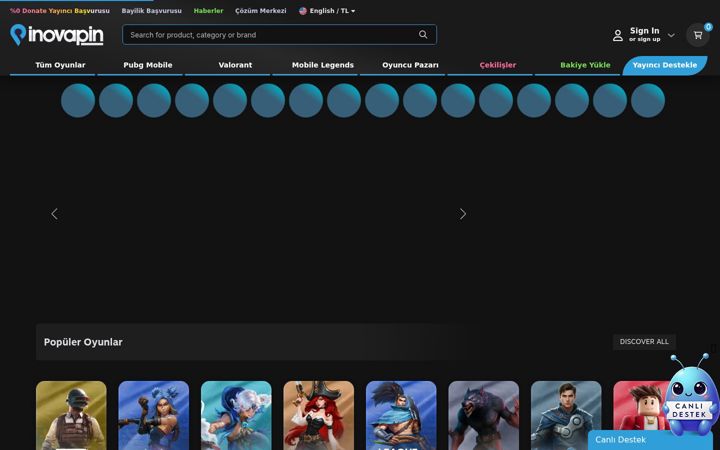Open the Oyuncu Pazarı menu item
The width and height of the screenshot is (720, 450).
(x=410, y=65)
